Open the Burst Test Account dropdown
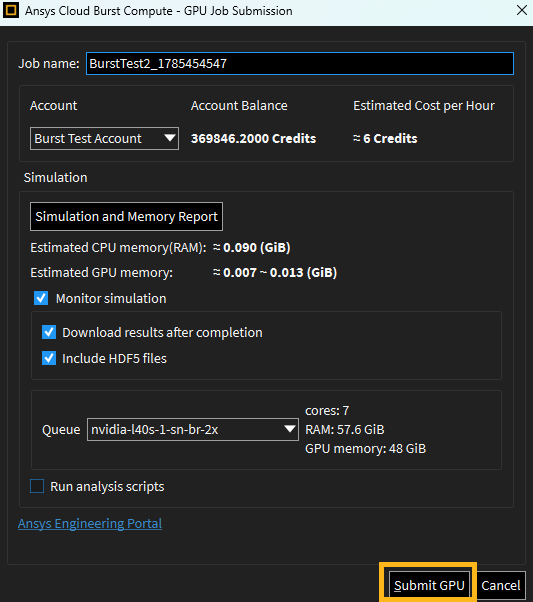Screen dimensions: 533x602 [104, 138]
